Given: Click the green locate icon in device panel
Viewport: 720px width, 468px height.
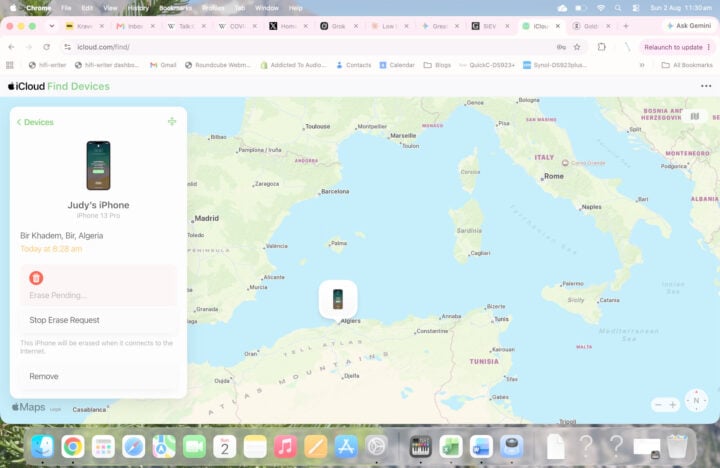Looking at the screenshot, I should coord(172,121).
